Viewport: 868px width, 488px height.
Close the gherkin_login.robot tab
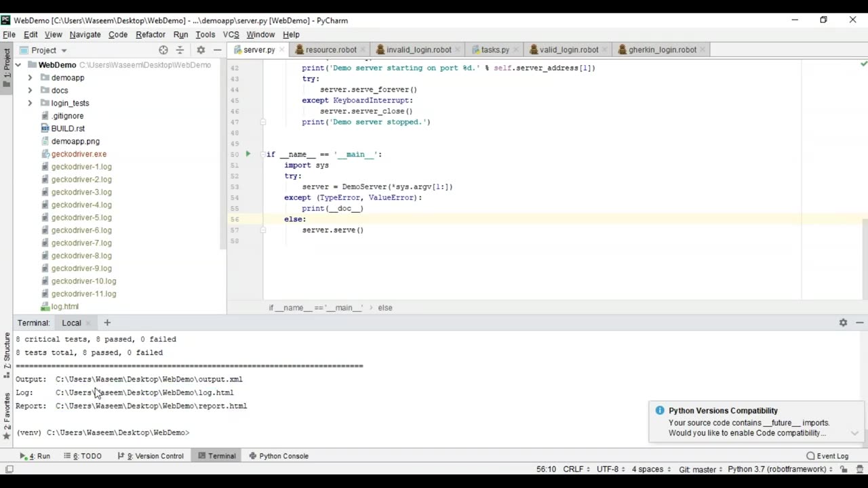pyautogui.click(x=703, y=49)
